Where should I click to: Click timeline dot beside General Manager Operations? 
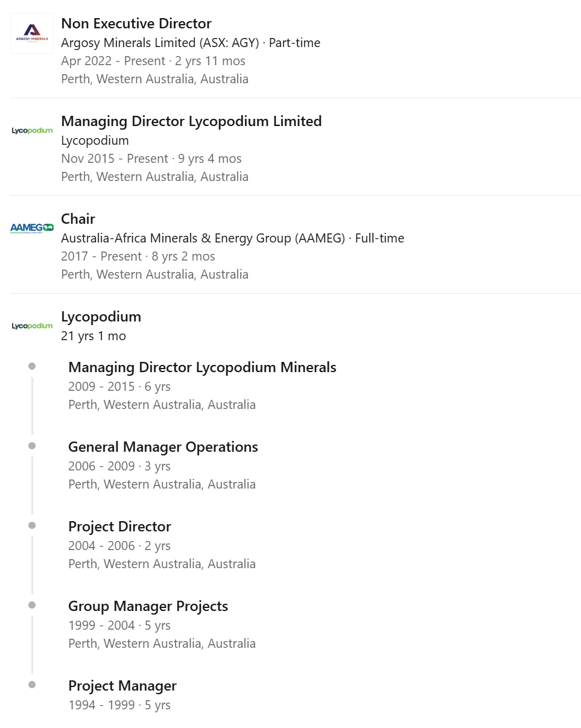coord(32,446)
